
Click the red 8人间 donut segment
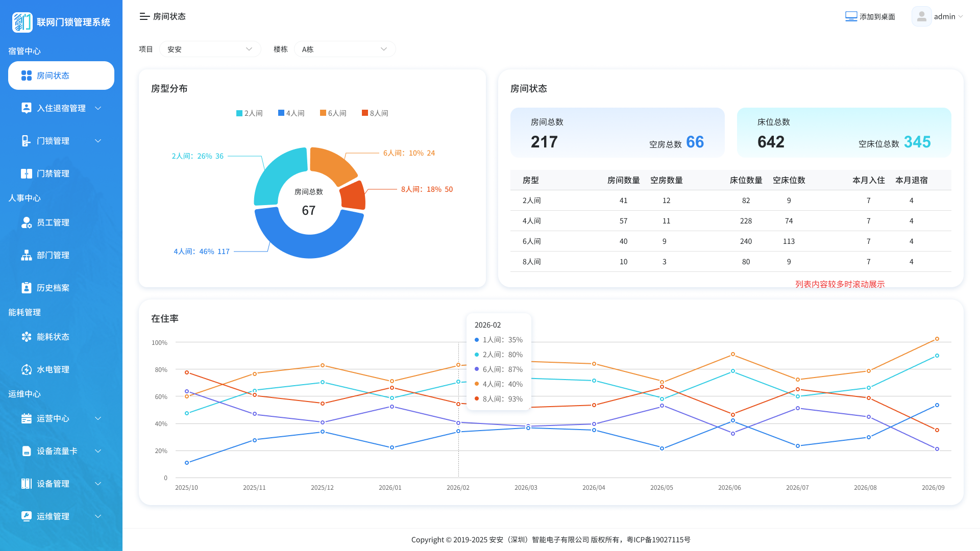(354, 196)
